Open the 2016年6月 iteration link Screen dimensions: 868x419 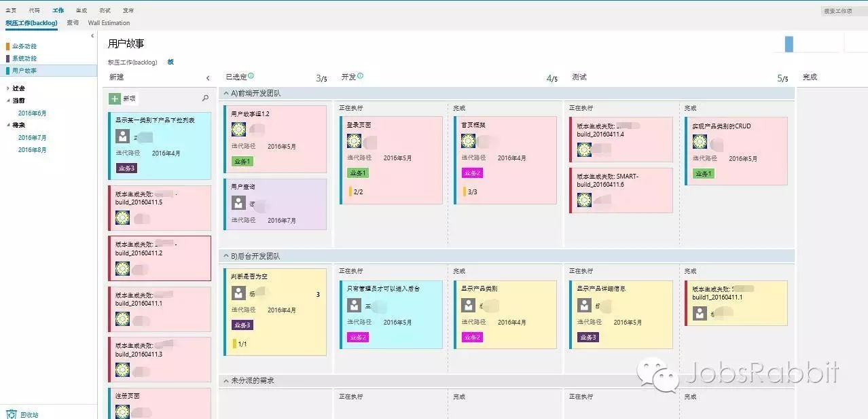pos(33,113)
